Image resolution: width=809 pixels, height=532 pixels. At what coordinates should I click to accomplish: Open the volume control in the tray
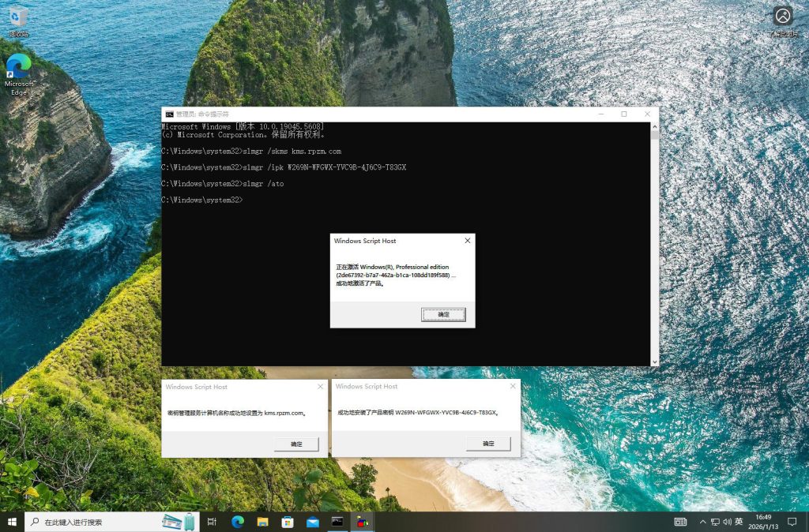coord(727,522)
